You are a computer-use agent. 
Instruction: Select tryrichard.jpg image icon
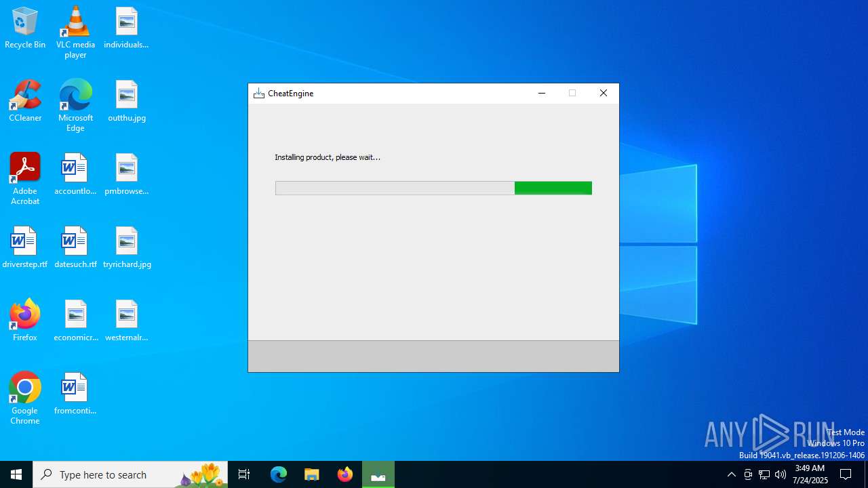[127, 247]
